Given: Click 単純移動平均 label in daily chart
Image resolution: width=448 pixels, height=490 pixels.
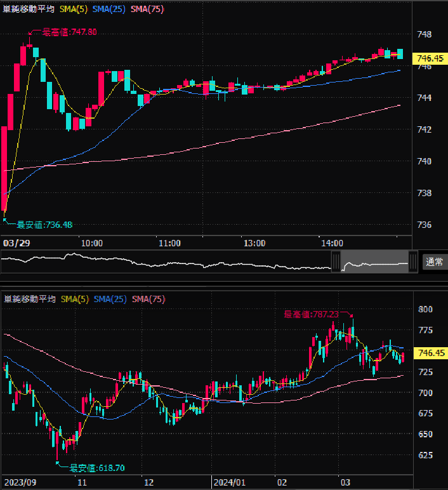Looking at the screenshot, I should point(30,299).
